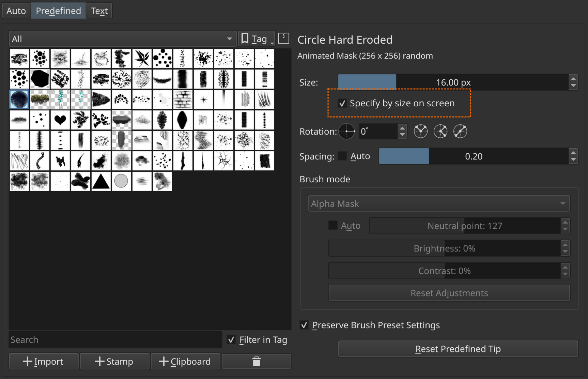
Task: Click the trash delete brush tip icon
Action: tap(256, 361)
